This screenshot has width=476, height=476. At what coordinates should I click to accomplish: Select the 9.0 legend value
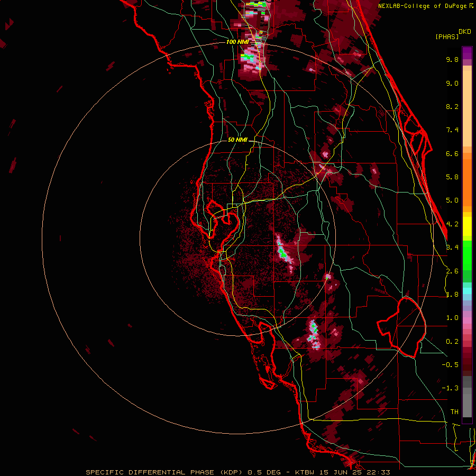[x=452, y=83]
